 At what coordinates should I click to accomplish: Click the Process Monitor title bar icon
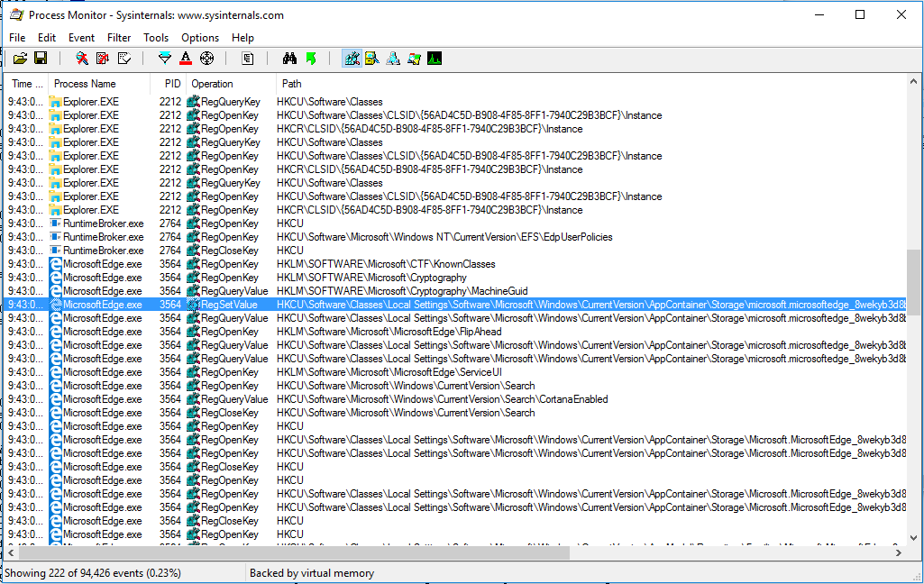point(16,14)
